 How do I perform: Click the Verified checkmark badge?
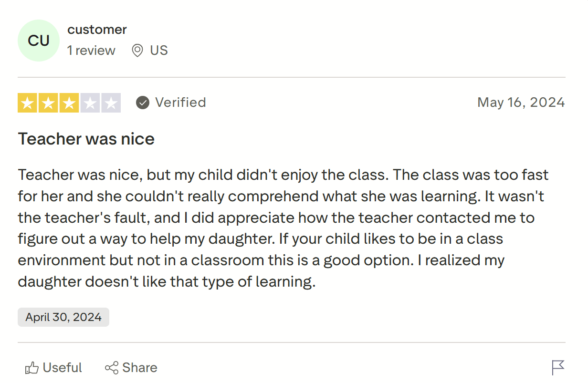[142, 102]
